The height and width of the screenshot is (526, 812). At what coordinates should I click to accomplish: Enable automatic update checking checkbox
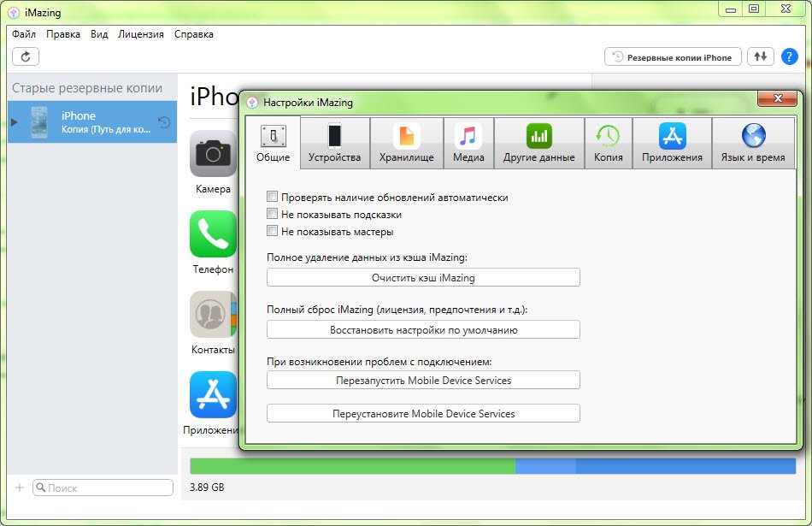pos(272,197)
